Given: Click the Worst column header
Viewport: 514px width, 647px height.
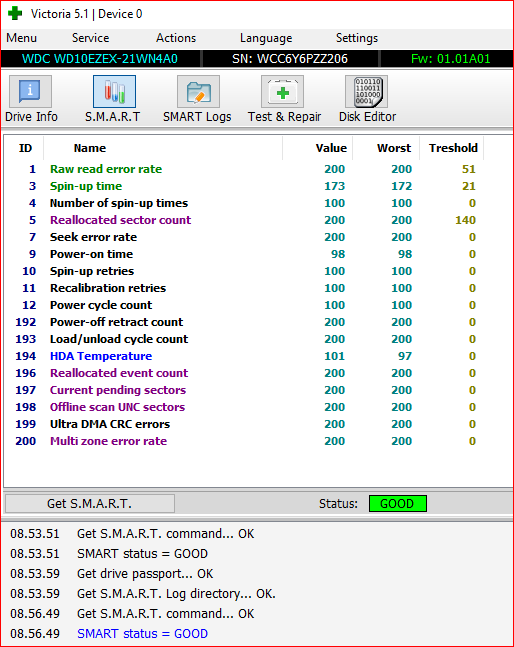Looking at the screenshot, I should click(394, 148).
